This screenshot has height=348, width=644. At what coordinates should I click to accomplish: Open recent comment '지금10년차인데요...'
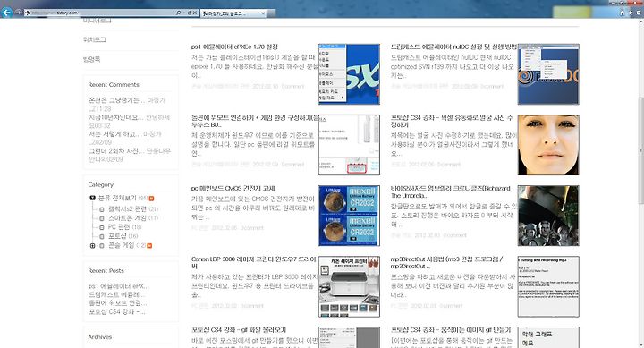(115, 117)
